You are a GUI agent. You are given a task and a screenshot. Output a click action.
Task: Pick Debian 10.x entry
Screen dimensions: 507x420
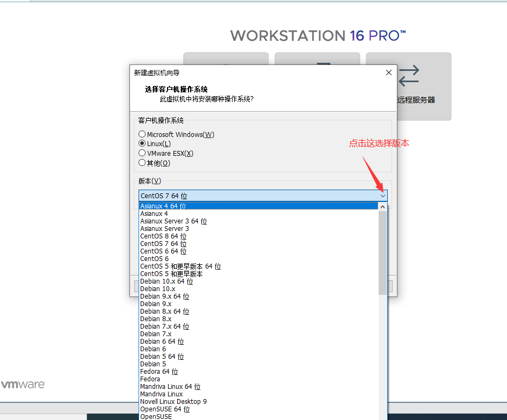[258, 289]
